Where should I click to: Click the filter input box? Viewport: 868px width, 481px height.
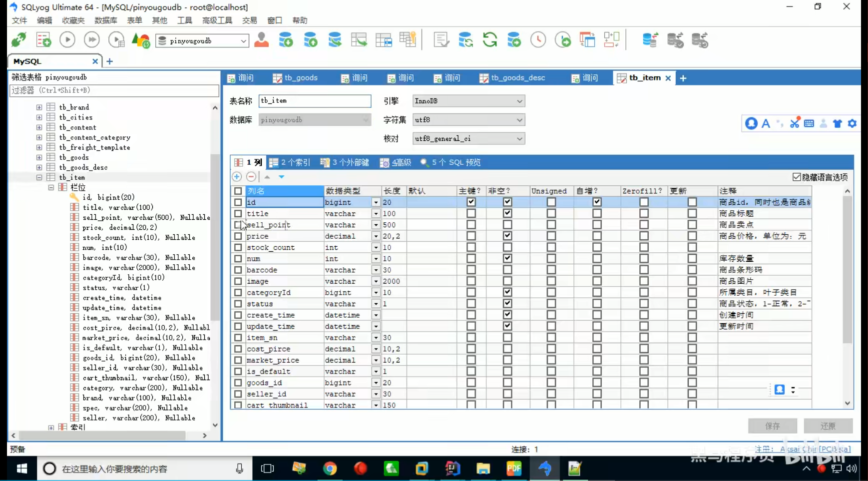(114, 90)
